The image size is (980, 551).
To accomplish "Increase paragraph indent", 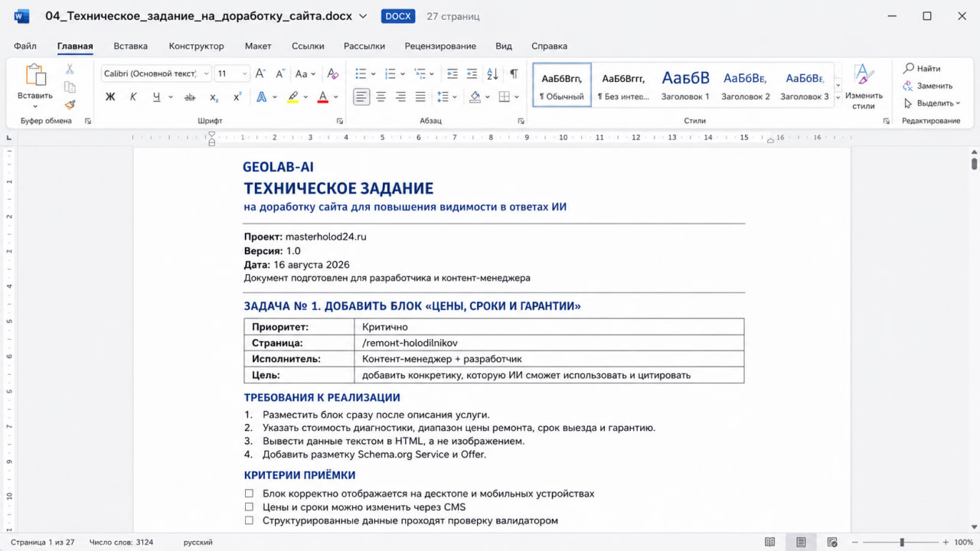I will (472, 73).
